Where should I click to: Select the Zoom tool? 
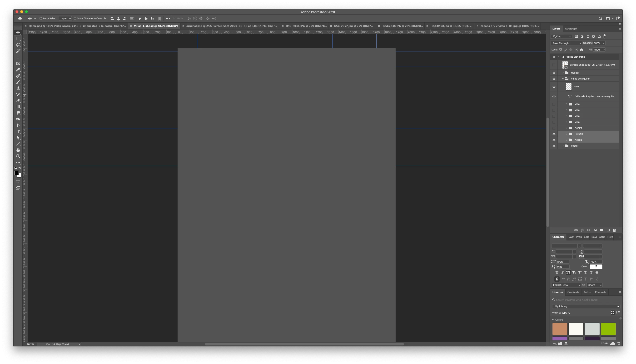click(18, 156)
